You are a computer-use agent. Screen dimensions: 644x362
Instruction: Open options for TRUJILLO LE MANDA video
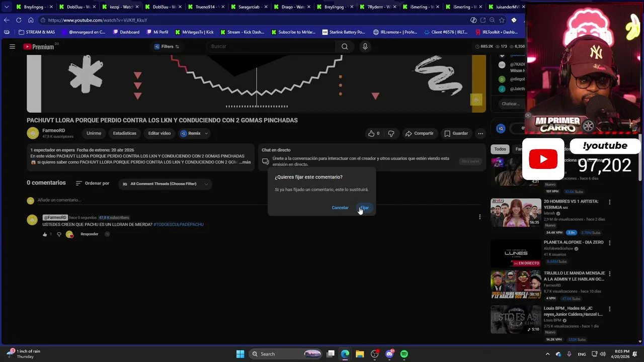[610, 274]
